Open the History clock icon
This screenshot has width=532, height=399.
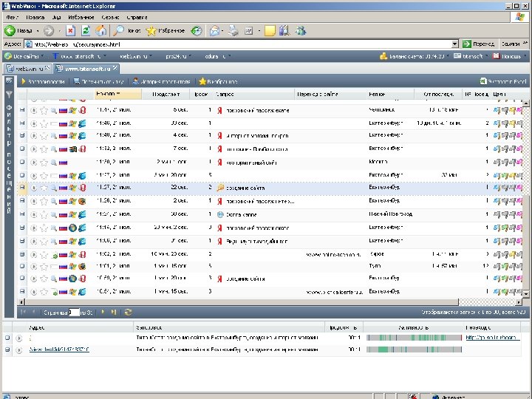point(196,31)
